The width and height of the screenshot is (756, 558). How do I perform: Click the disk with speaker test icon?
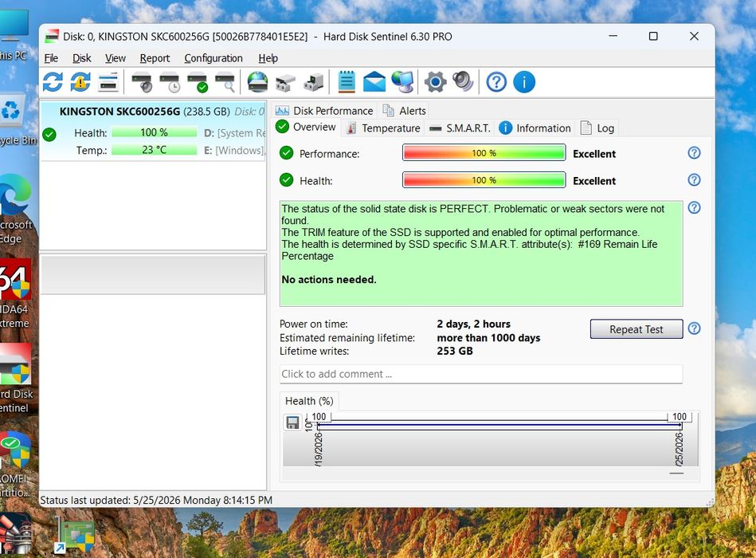(143, 82)
